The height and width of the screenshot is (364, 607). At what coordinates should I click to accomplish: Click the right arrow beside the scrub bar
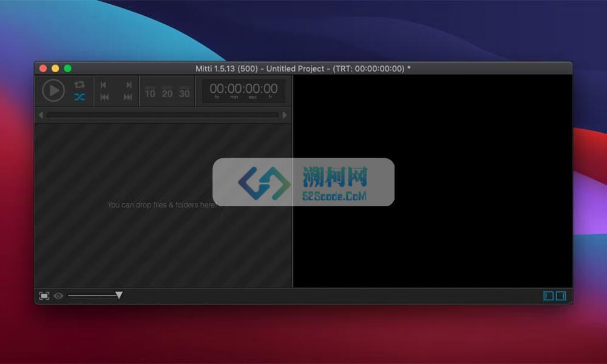tap(285, 115)
